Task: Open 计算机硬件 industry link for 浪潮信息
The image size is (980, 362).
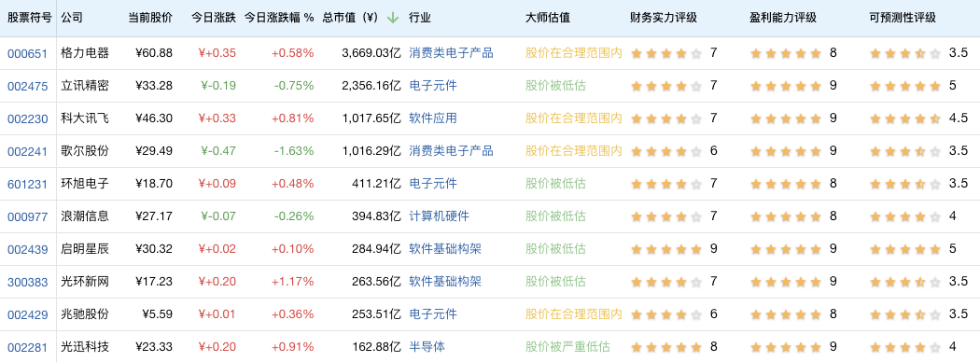Action: (439, 216)
